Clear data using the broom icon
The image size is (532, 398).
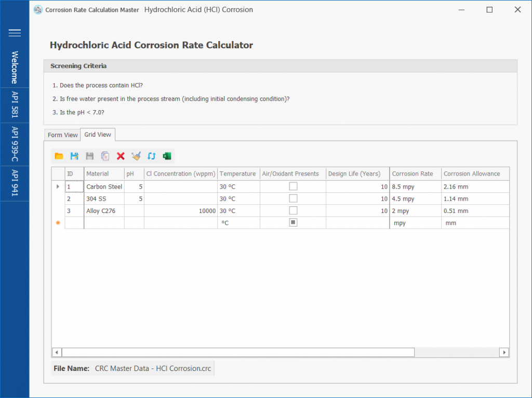coord(136,156)
